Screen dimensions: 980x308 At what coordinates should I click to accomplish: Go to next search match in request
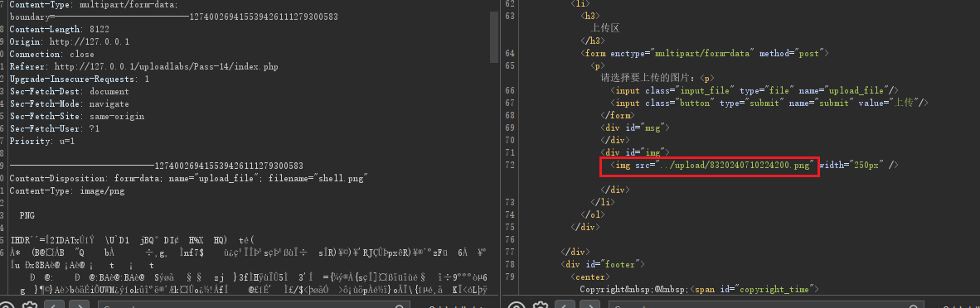pyautogui.click(x=79, y=306)
